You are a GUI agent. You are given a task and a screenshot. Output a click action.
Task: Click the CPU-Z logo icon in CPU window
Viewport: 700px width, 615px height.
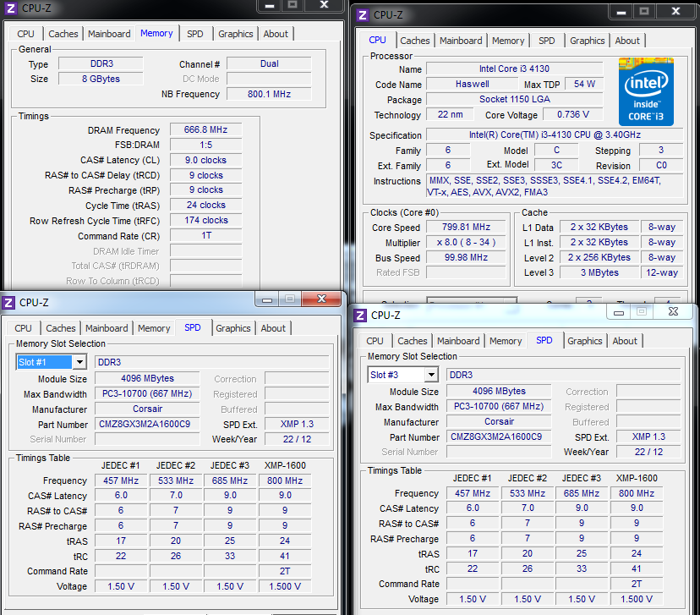pos(363,15)
